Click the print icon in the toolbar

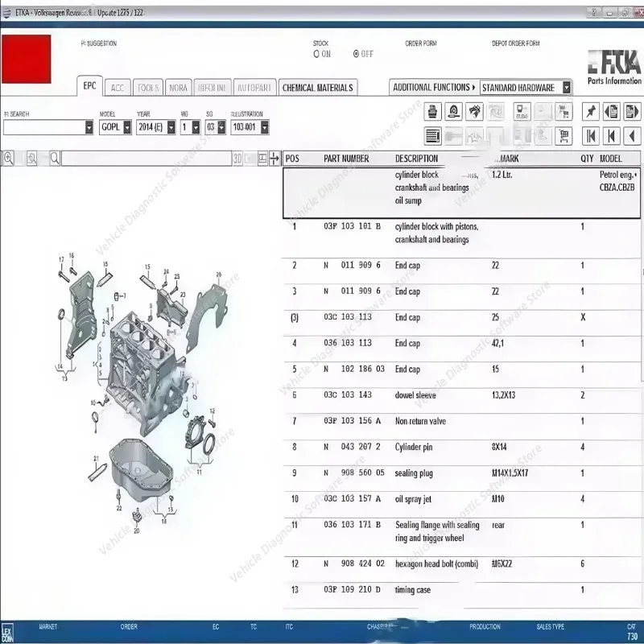coord(432,111)
